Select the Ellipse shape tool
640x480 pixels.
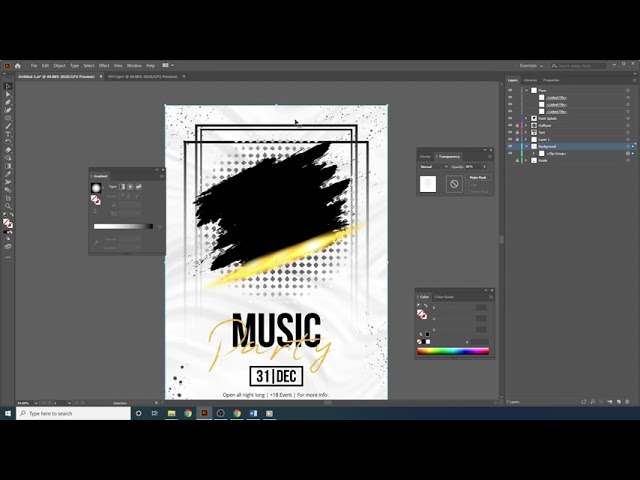click(8, 118)
